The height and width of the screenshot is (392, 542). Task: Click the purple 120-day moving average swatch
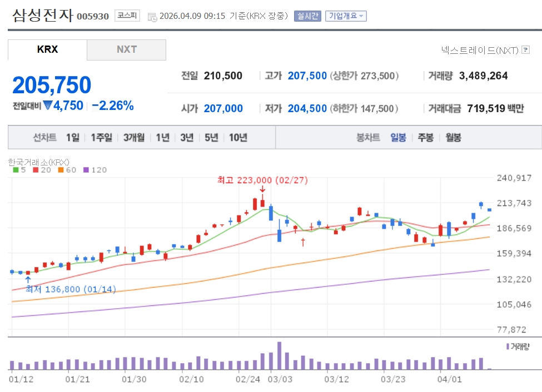[x=86, y=170]
